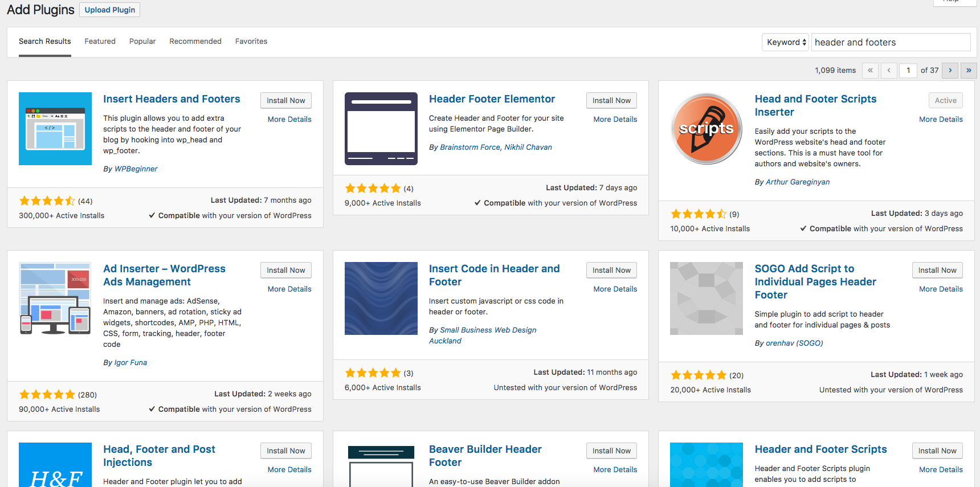The width and height of the screenshot is (980, 487).
Task: Visit author Small Business Web Design Auckland
Action: [483, 335]
